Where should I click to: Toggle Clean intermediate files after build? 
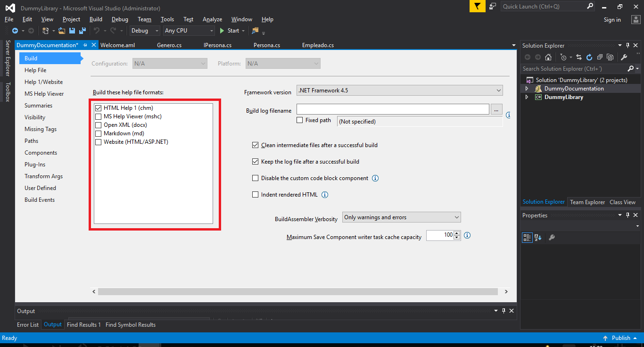click(x=256, y=145)
